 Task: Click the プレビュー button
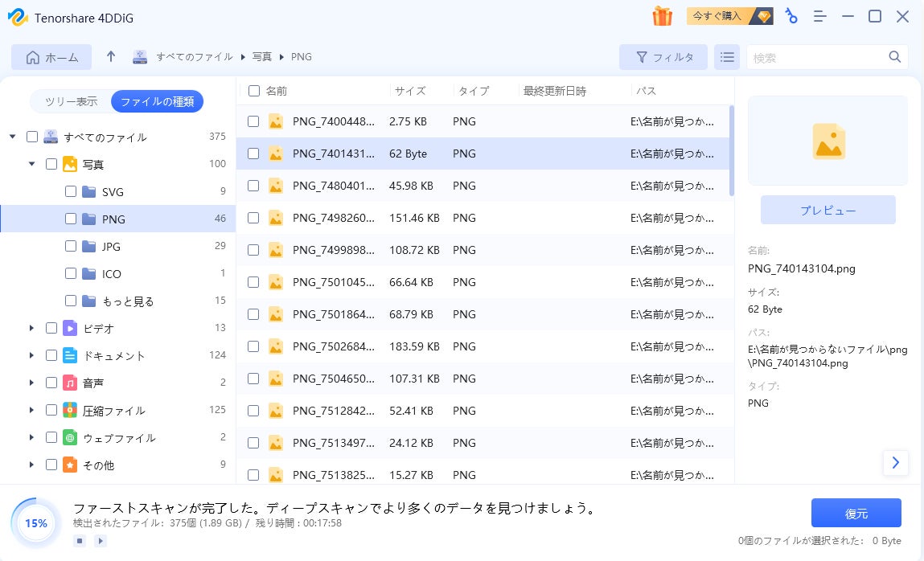827,210
